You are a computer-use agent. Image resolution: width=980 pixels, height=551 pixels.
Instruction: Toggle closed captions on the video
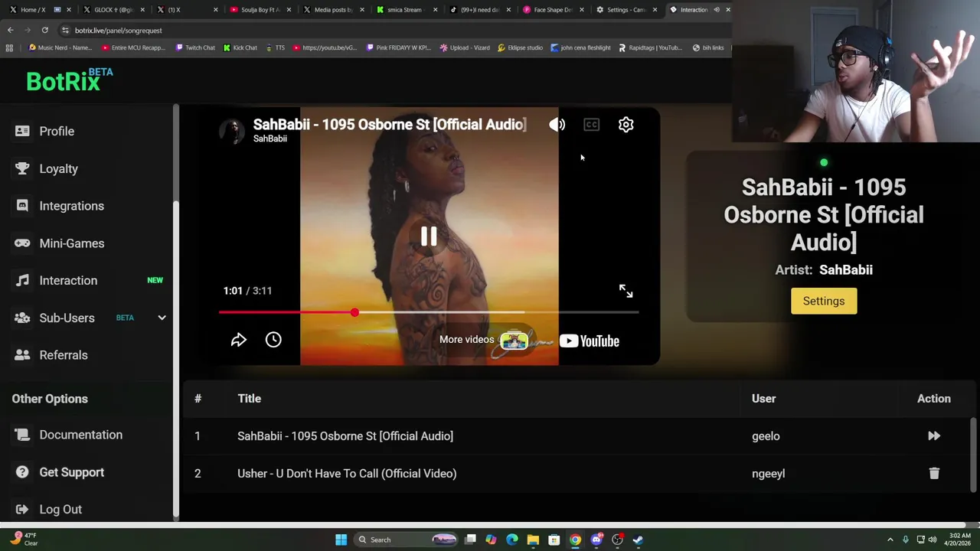591,125
